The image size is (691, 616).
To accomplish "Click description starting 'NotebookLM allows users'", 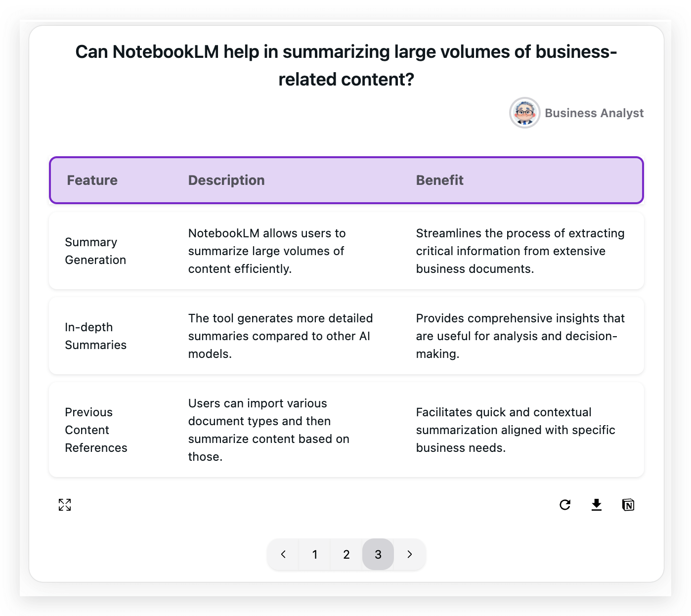I will pos(267,251).
